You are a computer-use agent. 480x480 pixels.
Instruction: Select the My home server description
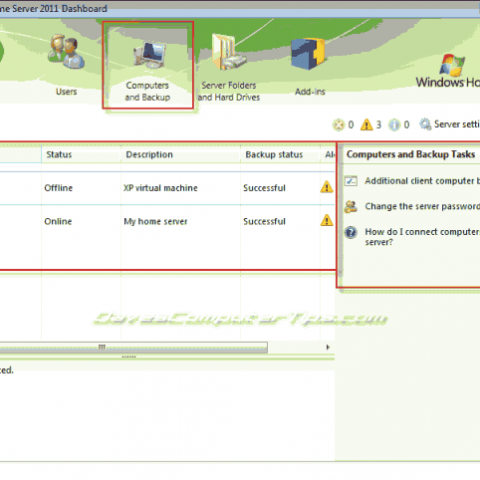click(x=155, y=222)
